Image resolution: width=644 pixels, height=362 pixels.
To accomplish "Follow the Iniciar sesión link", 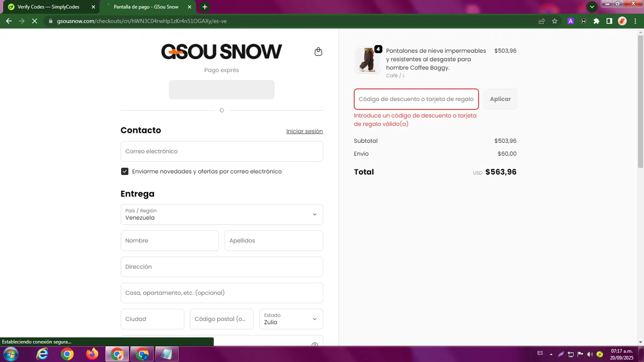I will (x=304, y=131).
